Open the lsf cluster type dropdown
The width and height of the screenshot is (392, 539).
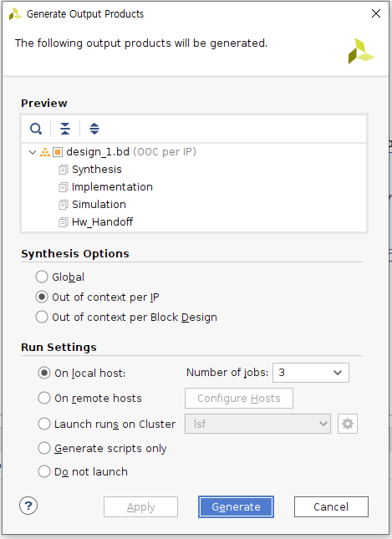258,424
